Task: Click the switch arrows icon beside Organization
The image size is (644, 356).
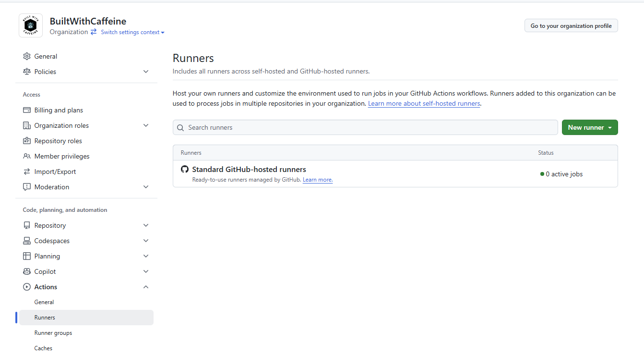Action: [x=94, y=32]
